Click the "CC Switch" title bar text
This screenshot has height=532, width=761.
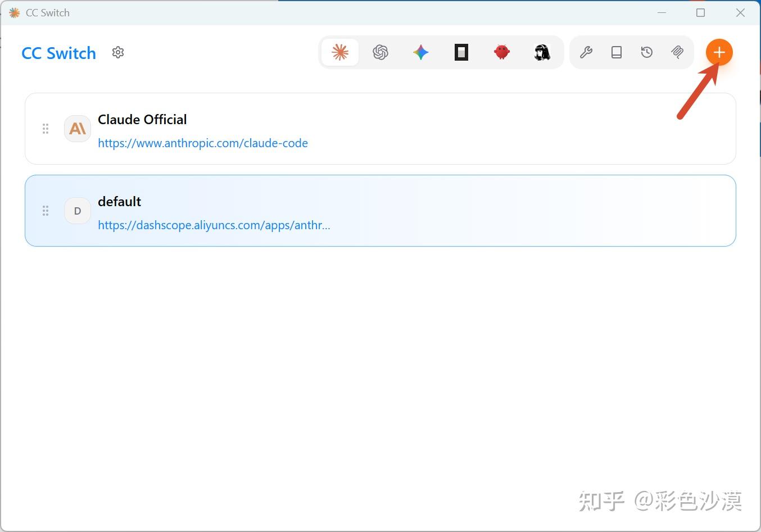tap(48, 12)
